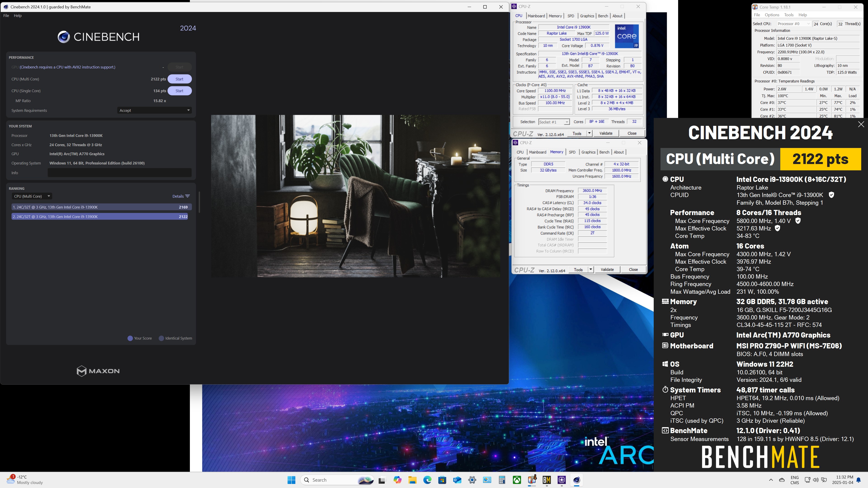
Task: Switch to Memory tab in top CPU-Z window
Action: tap(555, 16)
